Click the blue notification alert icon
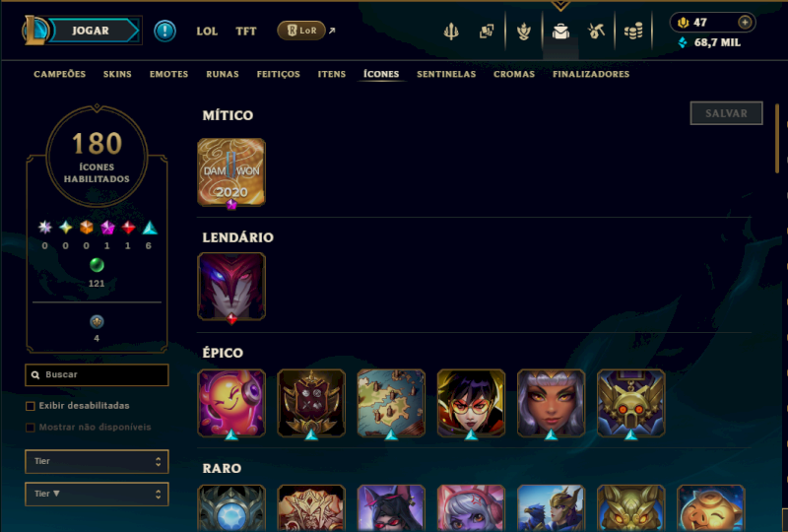This screenshot has width=788, height=532. tap(164, 31)
